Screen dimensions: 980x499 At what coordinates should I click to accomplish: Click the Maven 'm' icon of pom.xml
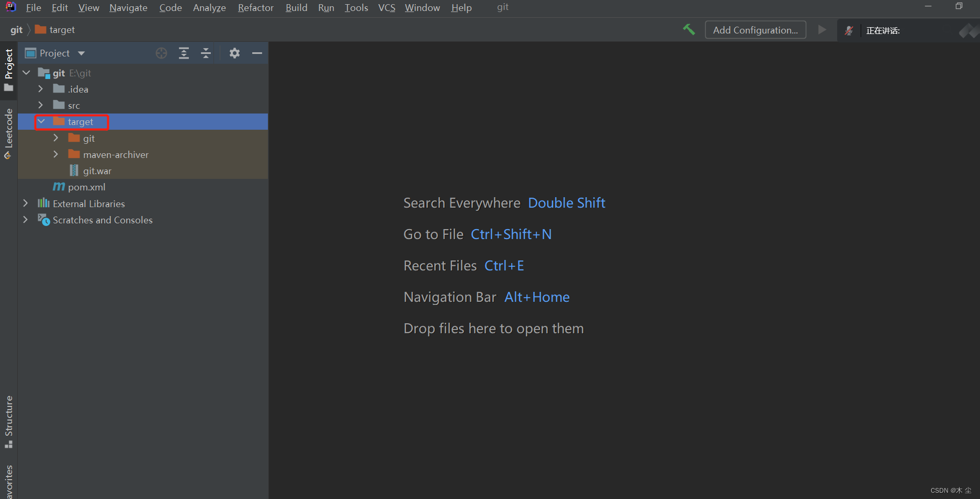pos(59,187)
